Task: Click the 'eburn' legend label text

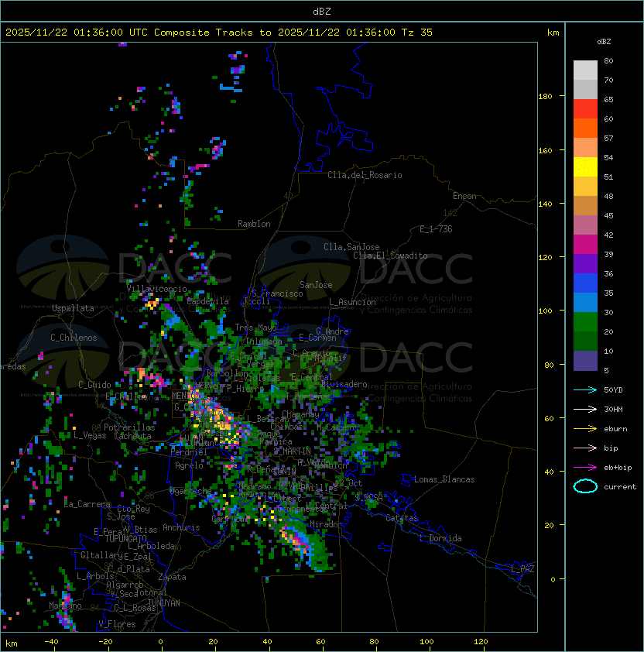Action: click(615, 429)
